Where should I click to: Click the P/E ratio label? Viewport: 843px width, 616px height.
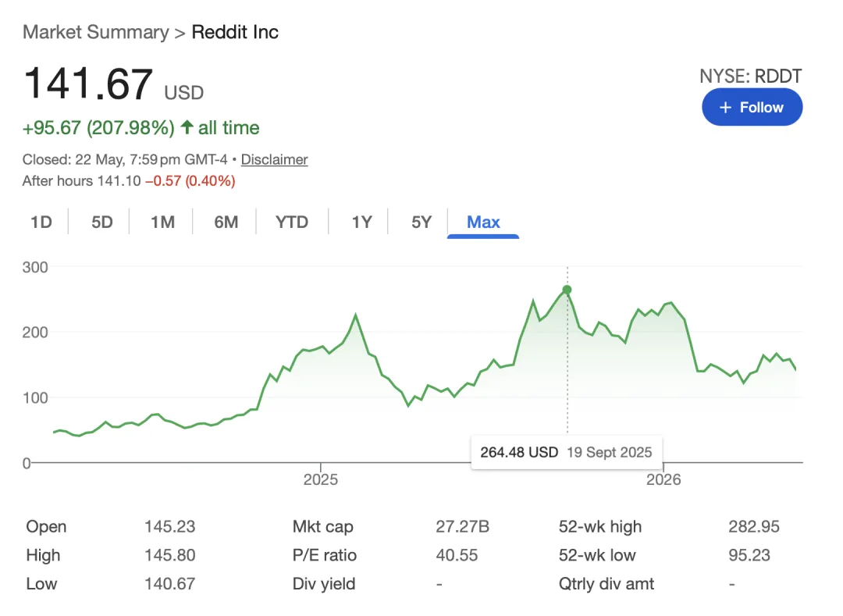(x=324, y=555)
